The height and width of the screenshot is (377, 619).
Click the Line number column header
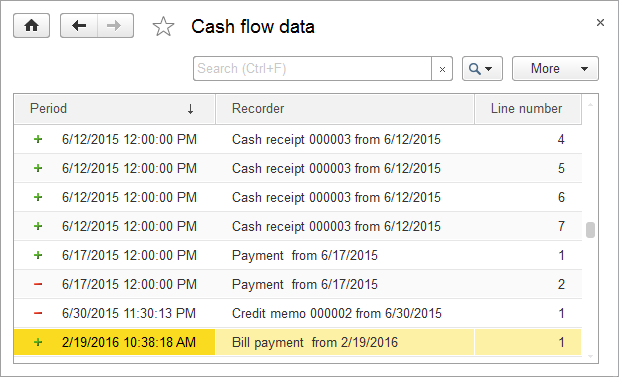tap(528, 109)
